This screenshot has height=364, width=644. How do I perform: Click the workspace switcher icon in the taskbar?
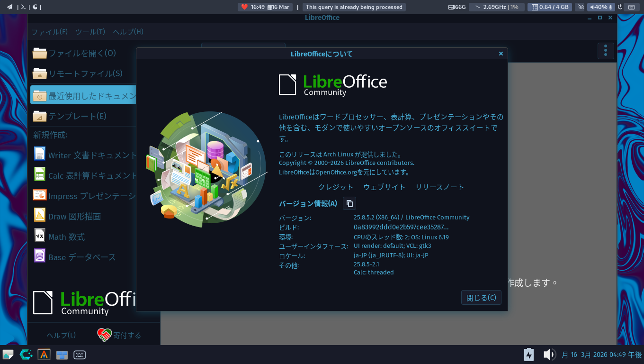coord(62,355)
